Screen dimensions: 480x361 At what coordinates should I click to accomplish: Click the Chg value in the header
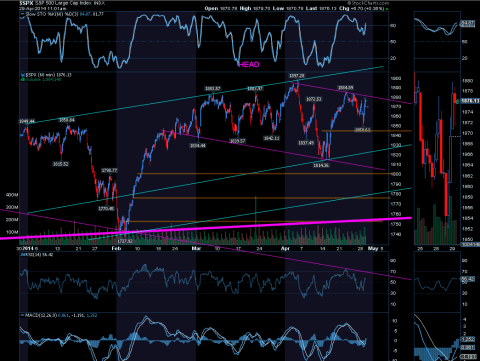click(367, 8)
